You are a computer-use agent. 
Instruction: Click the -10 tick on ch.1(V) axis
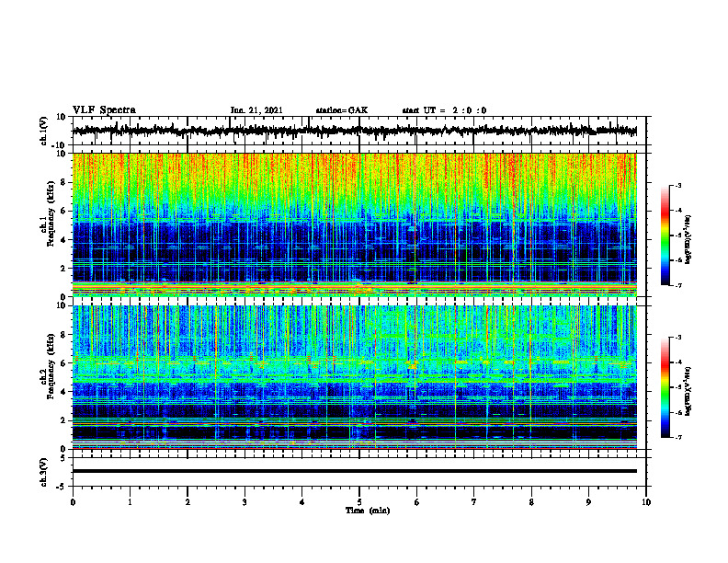pos(60,145)
